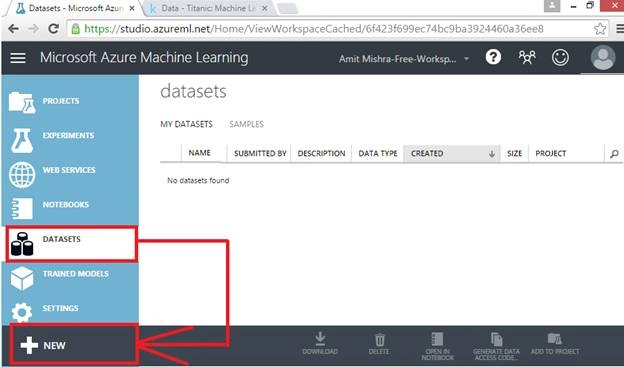Open the Experiments flask icon

(x=22, y=141)
